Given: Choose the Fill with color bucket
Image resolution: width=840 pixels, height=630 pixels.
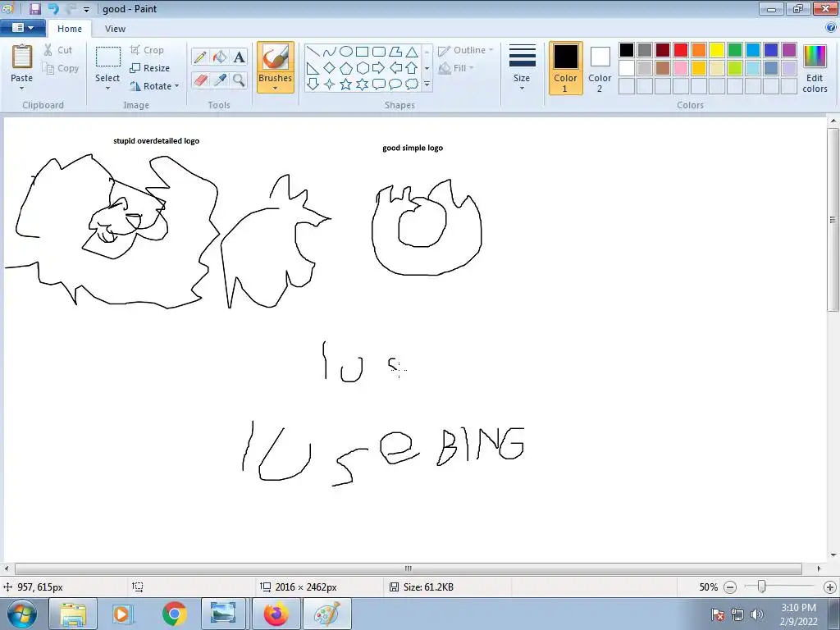Looking at the screenshot, I should click(x=220, y=57).
